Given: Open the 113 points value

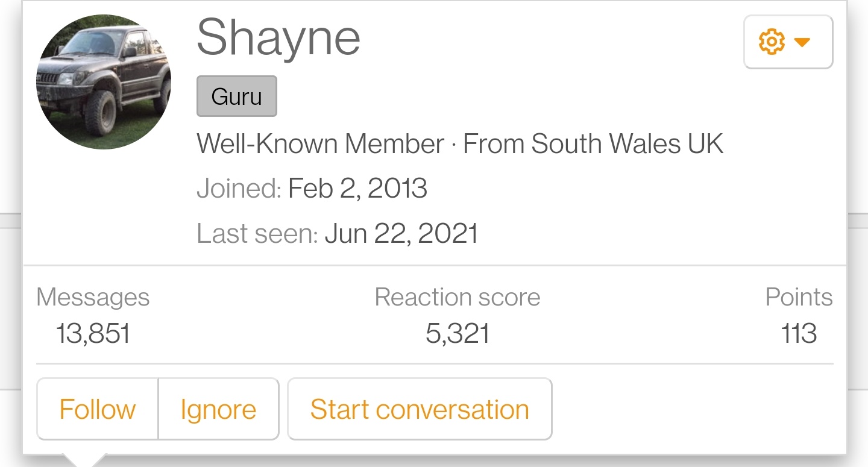Looking at the screenshot, I should [x=799, y=333].
